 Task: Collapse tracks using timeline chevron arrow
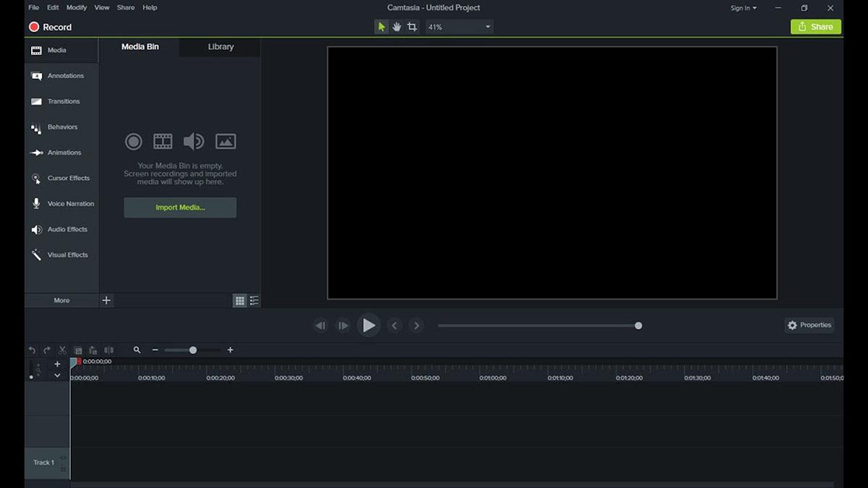(57, 375)
